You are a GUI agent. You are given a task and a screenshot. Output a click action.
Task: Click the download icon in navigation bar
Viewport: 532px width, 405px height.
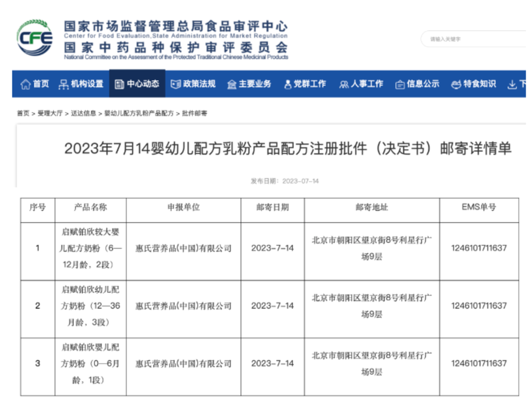click(512, 84)
